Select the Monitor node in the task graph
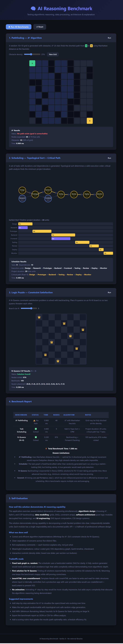Screen dimensions: 123x644 click(x=99, y=195)
